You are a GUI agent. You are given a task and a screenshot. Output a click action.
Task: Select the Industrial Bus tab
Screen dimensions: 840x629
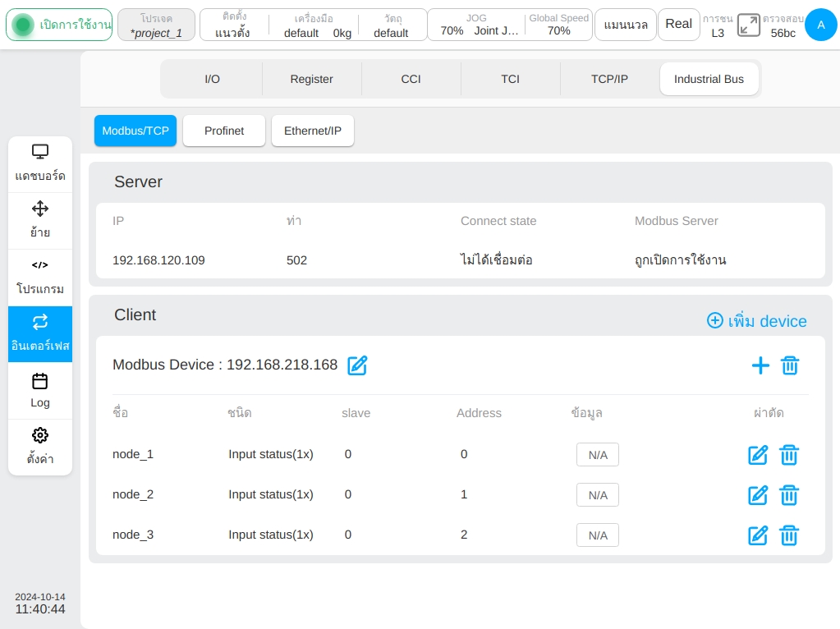point(709,79)
